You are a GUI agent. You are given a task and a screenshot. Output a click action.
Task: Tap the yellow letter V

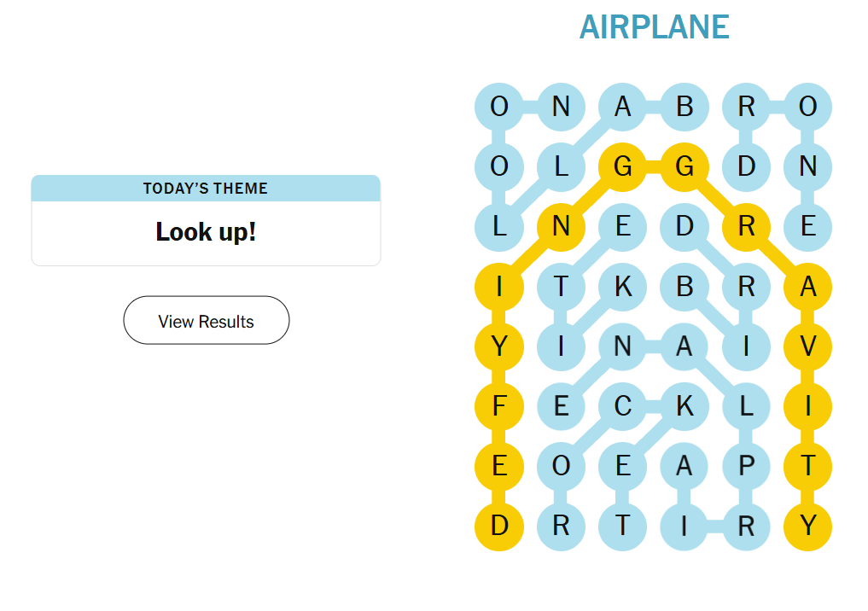click(x=808, y=346)
